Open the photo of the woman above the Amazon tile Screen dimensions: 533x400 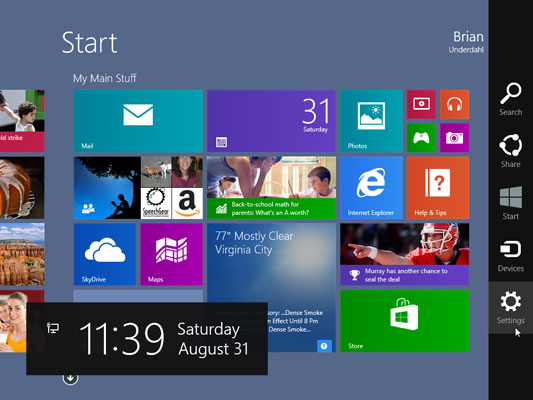tap(187, 172)
